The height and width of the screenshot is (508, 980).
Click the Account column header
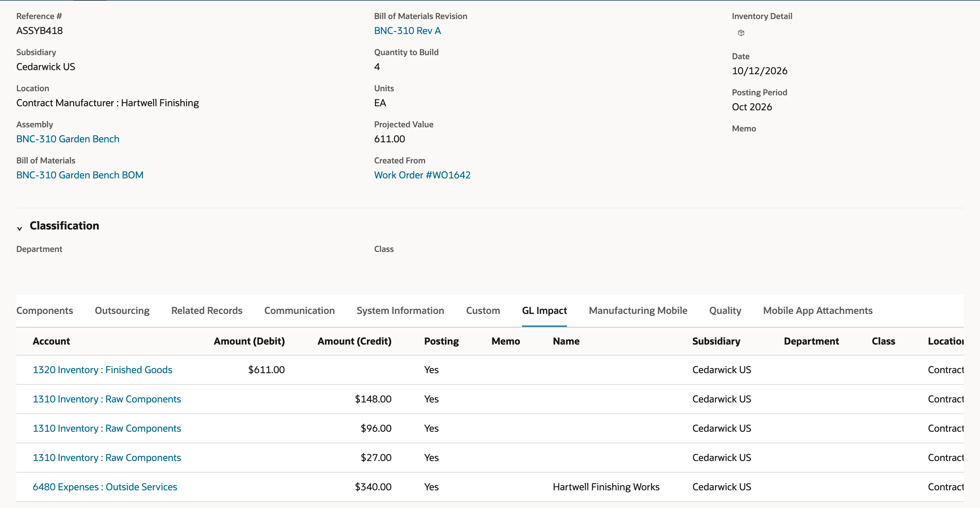click(51, 341)
